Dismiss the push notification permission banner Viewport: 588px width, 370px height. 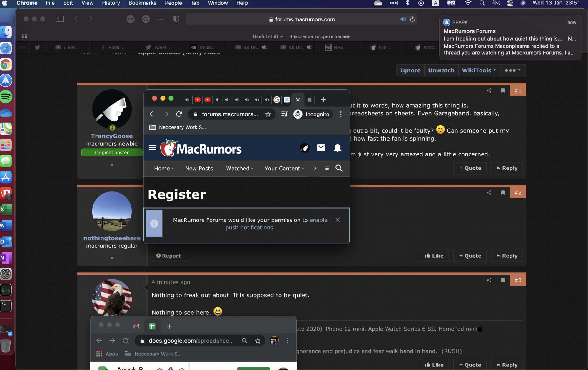point(338,220)
